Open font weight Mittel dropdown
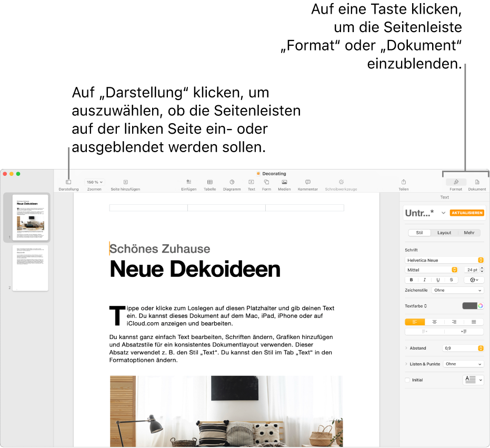This screenshot has height=448, width=490. pyautogui.click(x=431, y=270)
